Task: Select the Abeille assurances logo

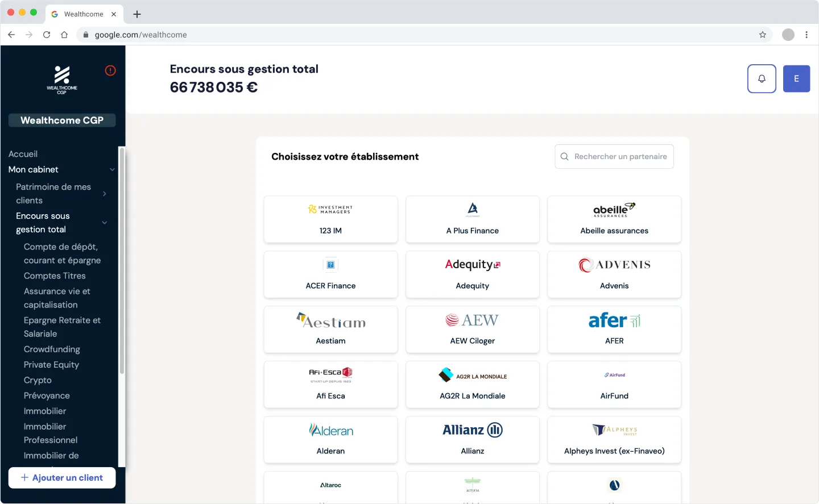Action: pyautogui.click(x=614, y=210)
